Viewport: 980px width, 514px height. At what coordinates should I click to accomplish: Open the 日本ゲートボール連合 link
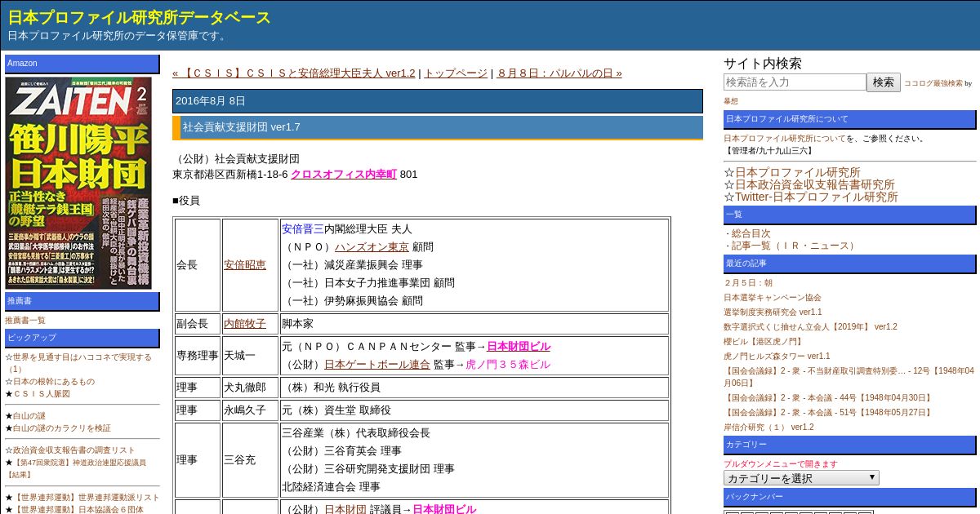376,364
